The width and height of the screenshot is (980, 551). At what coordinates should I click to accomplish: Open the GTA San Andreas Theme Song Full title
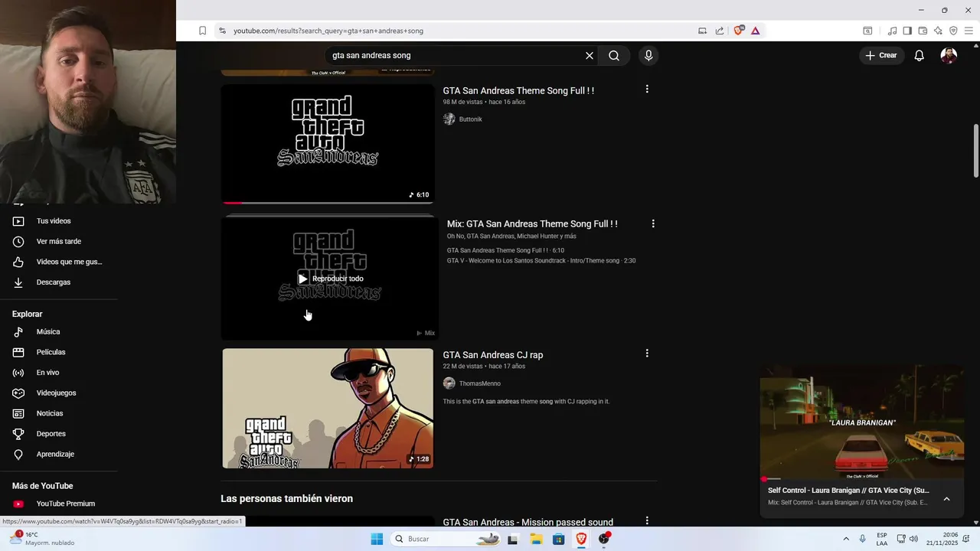518,90
